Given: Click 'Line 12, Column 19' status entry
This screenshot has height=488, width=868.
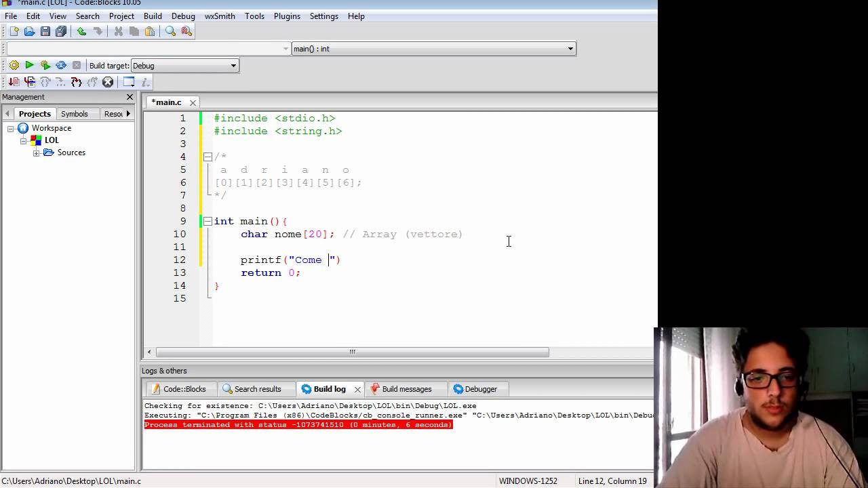Looking at the screenshot, I should pos(612,481).
